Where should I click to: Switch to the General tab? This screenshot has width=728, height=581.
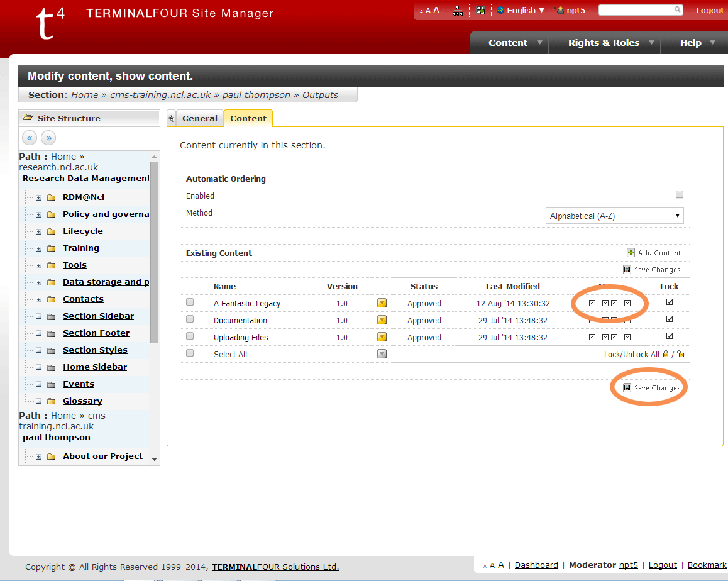tap(199, 118)
